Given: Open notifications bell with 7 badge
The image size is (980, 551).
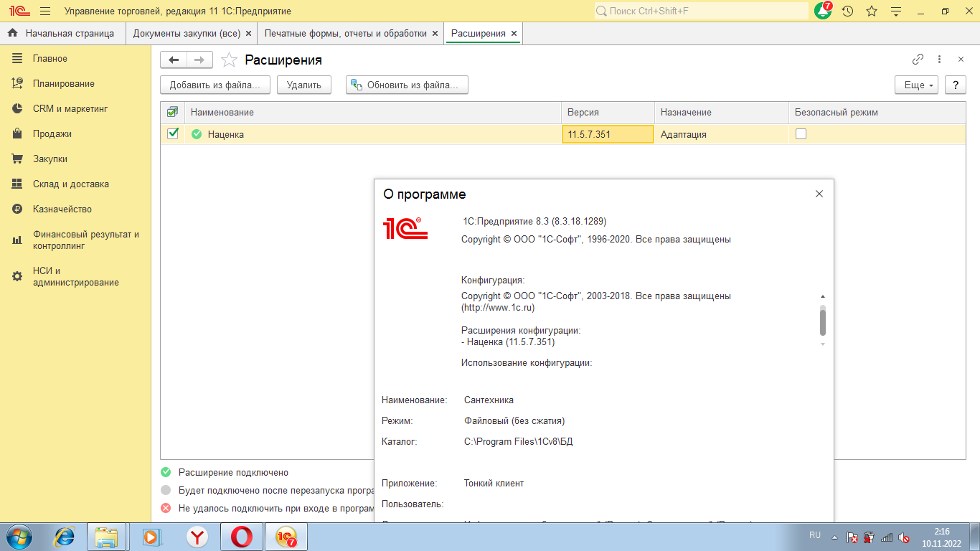Looking at the screenshot, I should [824, 11].
